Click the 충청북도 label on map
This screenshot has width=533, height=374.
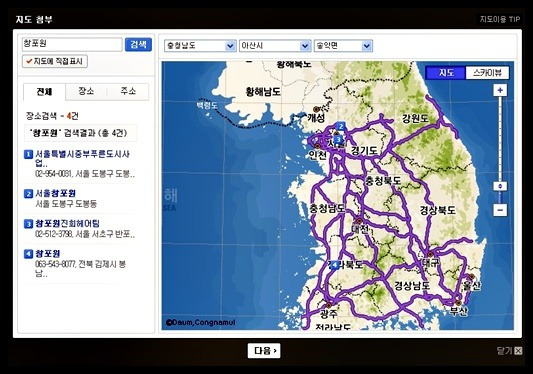pyautogui.click(x=383, y=181)
